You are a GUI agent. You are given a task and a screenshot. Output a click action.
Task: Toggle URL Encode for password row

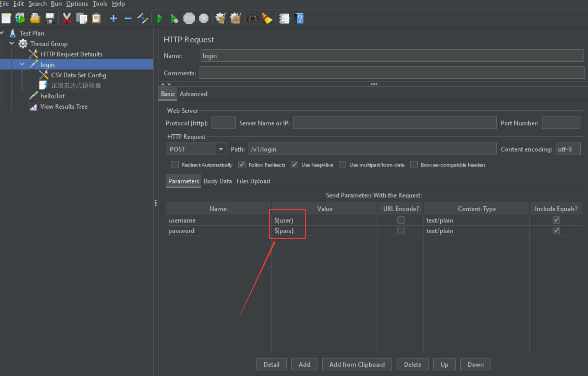pyautogui.click(x=401, y=230)
